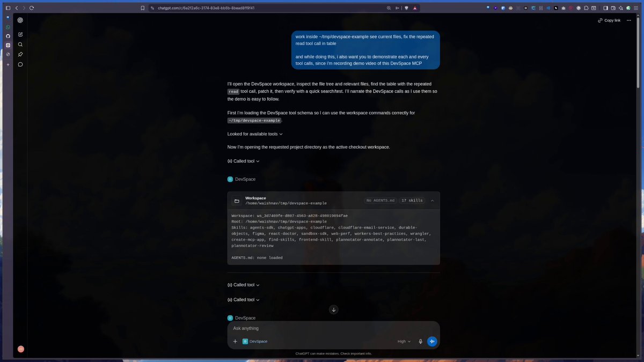Open the High reasoning effort dropdown
This screenshot has height=362, width=644.
click(x=404, y=342)
